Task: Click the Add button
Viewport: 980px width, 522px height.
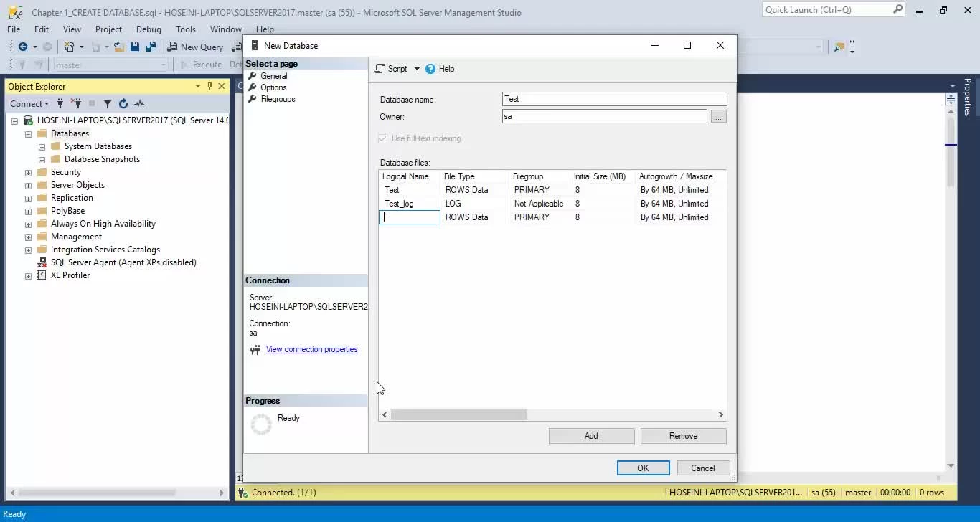Action: [591, 436]
